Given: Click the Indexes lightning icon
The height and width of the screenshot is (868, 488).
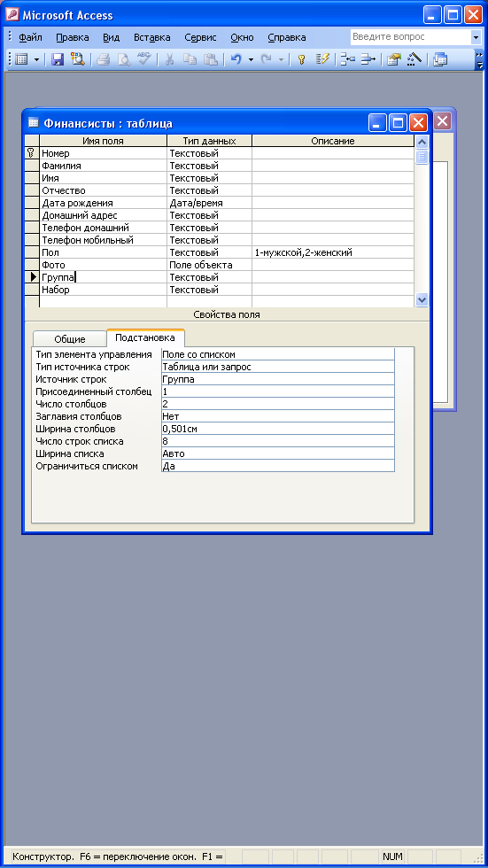Looking at the screenshot, I should [x=322, y=59].
